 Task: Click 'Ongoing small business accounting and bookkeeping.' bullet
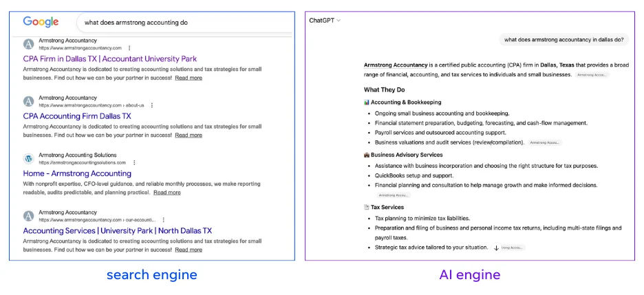tap(442, 113)
